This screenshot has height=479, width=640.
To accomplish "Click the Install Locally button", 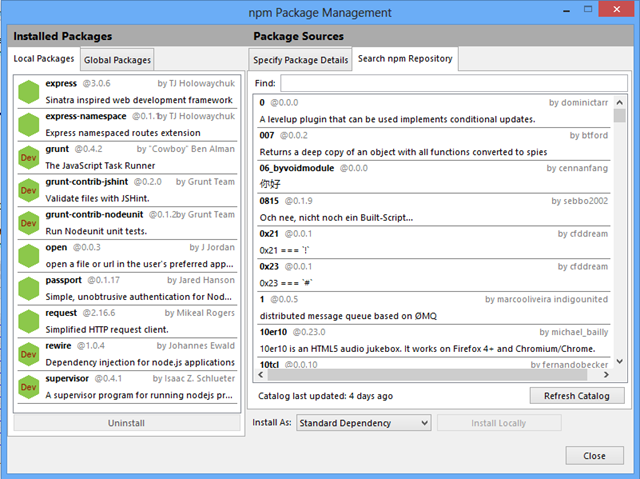I will (x=499, y=423).
